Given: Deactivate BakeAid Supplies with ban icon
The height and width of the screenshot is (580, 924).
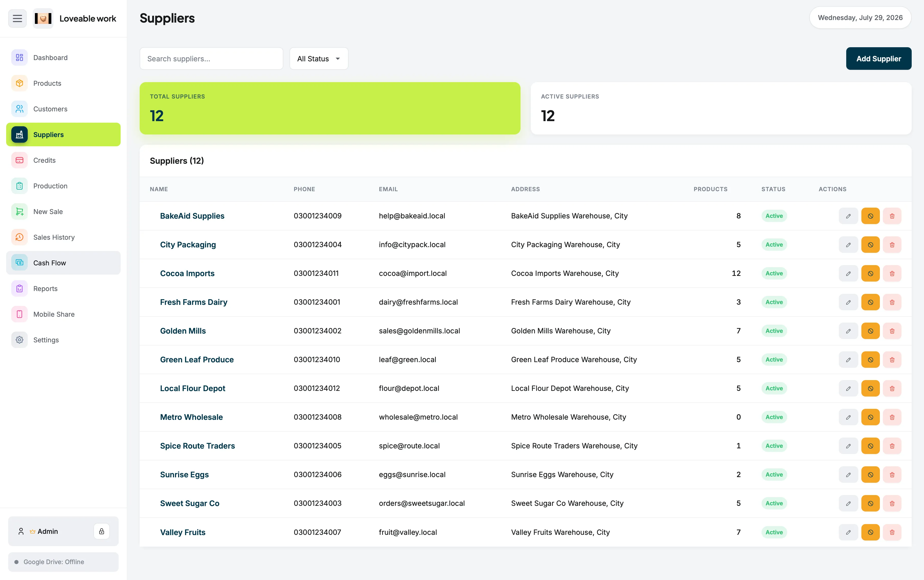Looking at the screenshot, I should pyautogui.click(x=870, y=216).
